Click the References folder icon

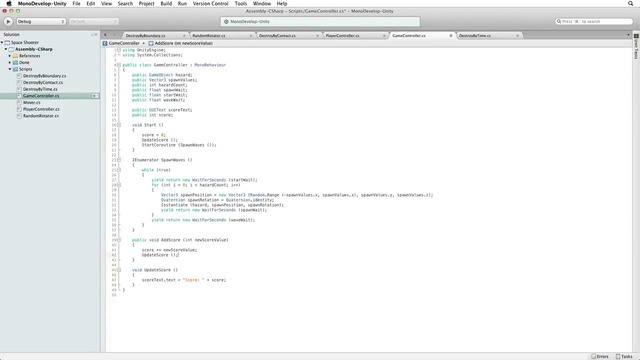[15, 56]
